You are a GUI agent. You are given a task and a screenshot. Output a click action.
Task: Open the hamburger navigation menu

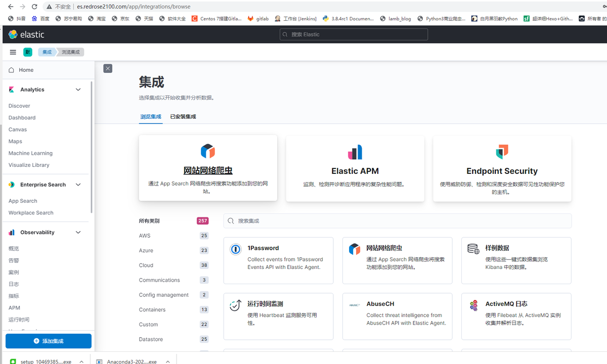pos(13,52)
